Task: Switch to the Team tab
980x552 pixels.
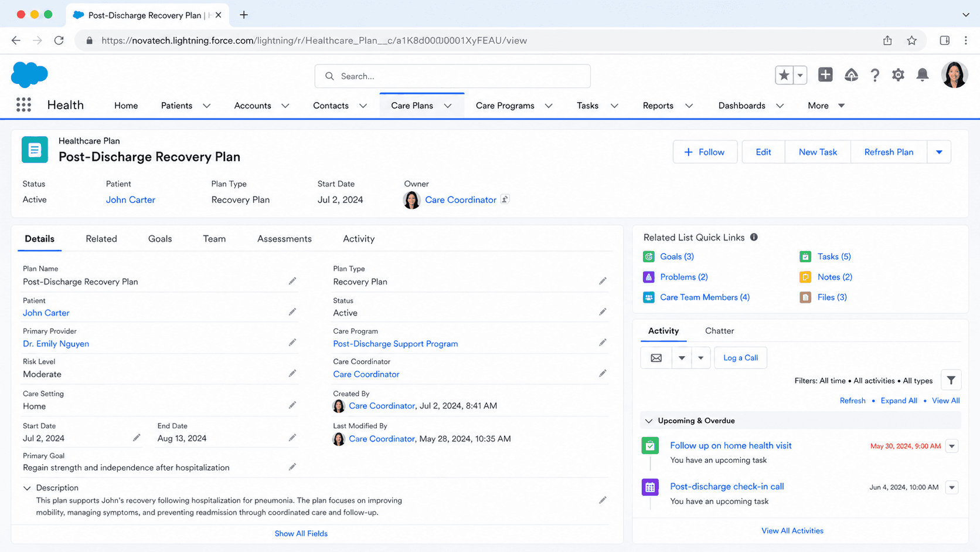Action: point(215,239)
